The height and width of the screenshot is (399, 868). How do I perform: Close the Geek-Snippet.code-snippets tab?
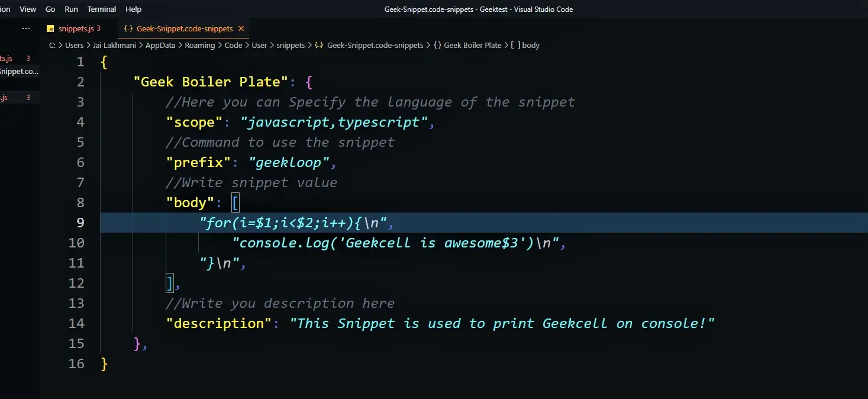(x=240, y=28)
